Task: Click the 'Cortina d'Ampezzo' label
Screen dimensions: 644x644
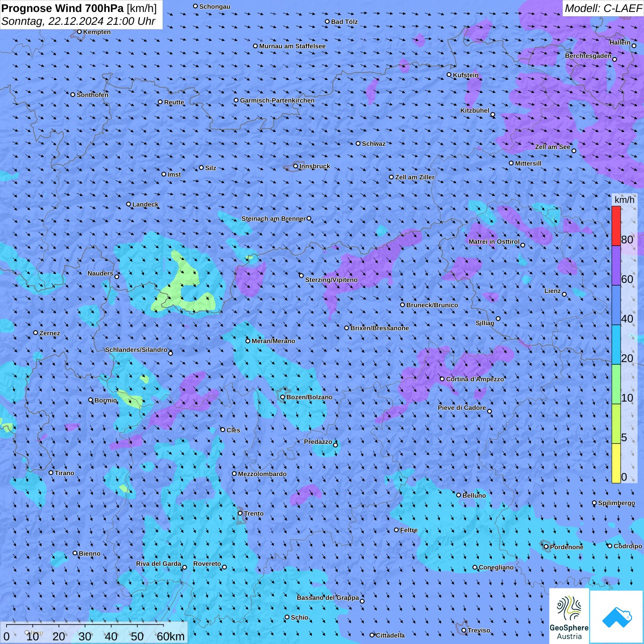Action: (475, 379)
